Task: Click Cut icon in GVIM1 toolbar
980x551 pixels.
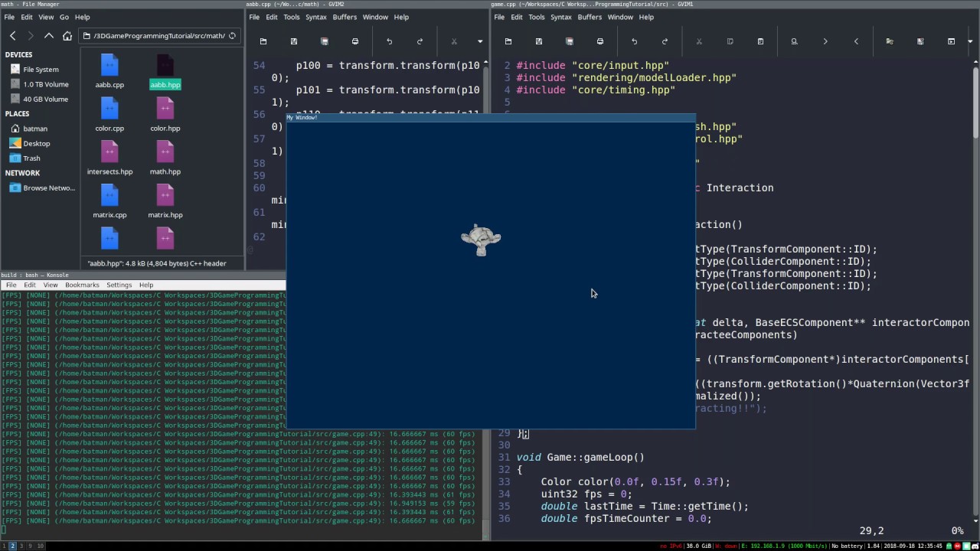Action: [699, 41]
